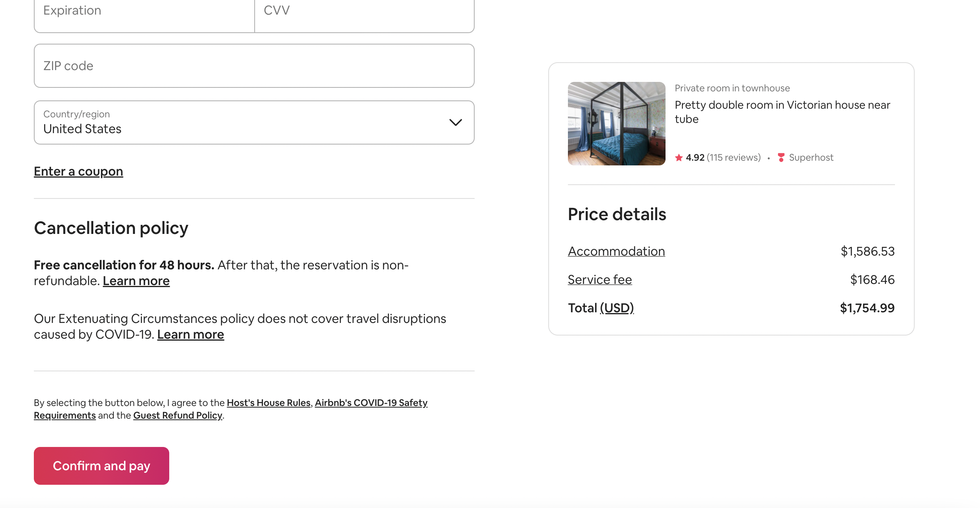Viewport: 980px width, 508px height.
Task: Open the Enter a coupon link
Action: tap(78, 171)
